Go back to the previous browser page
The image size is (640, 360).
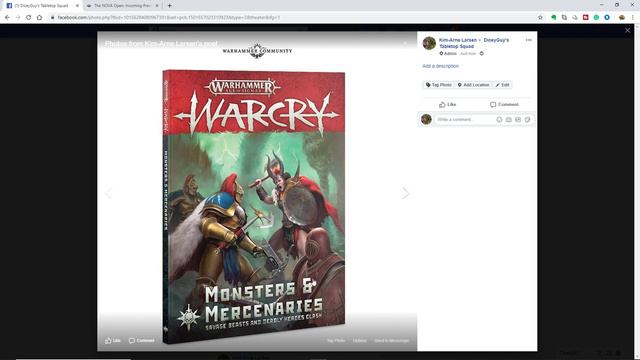point(7,18)
